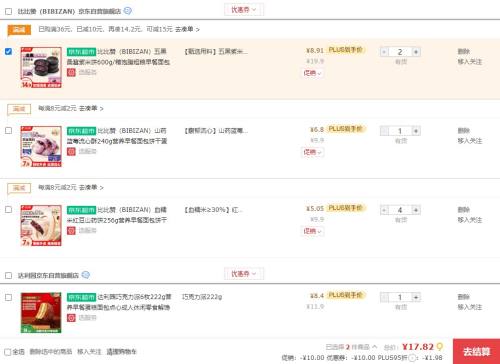Expand the 促销 dropdown for 五黑紫米饼
The image size is (500, 364).
click(x=312, y=73)
